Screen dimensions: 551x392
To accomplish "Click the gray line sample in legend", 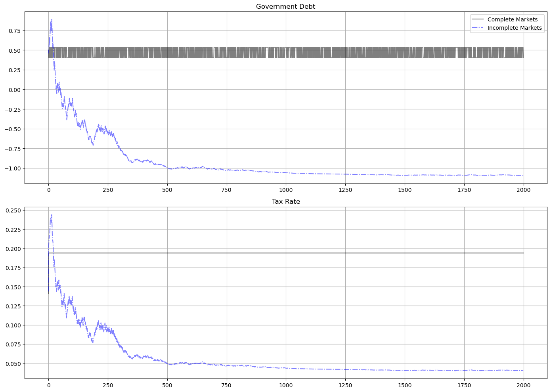I will pos(478,19).
